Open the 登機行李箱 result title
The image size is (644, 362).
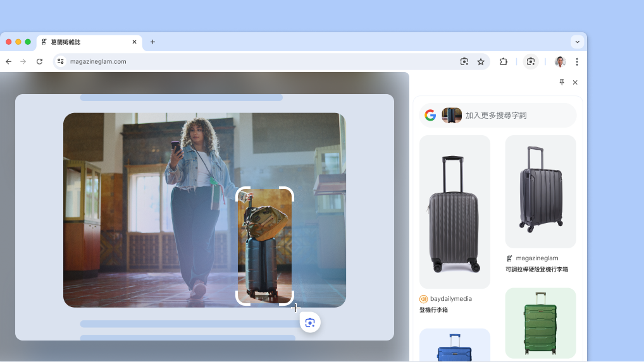tap(434, 310)
